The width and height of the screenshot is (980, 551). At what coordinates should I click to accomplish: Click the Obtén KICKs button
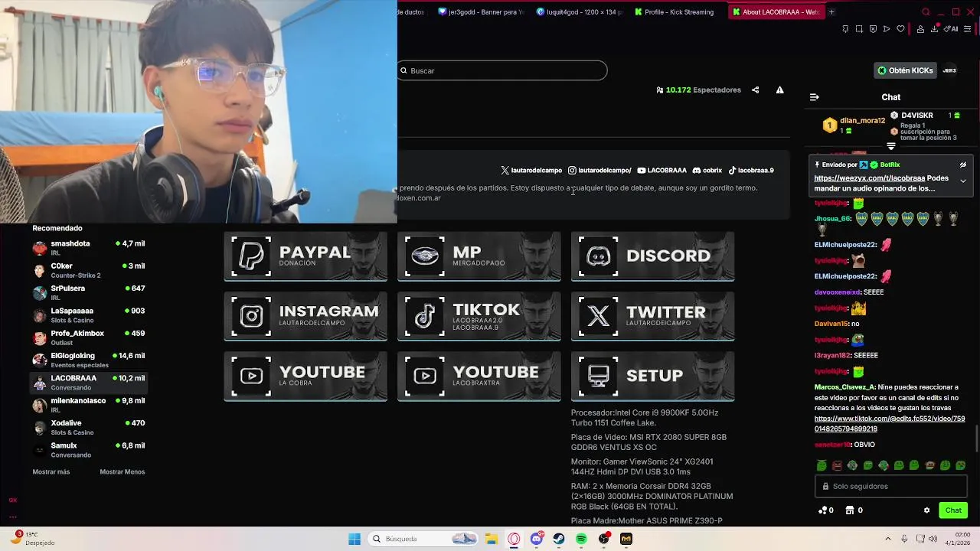point(905,70)
